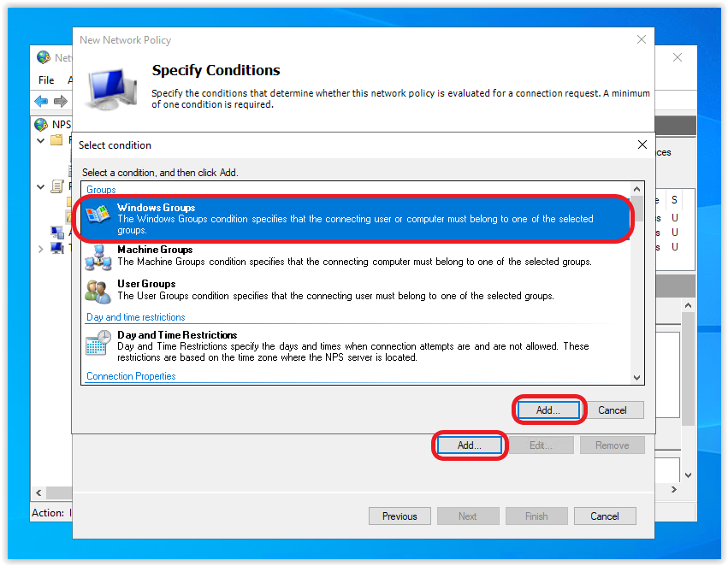Click the Remove button in the wizard
The image size is (728, 566).
tap(612, 445)
